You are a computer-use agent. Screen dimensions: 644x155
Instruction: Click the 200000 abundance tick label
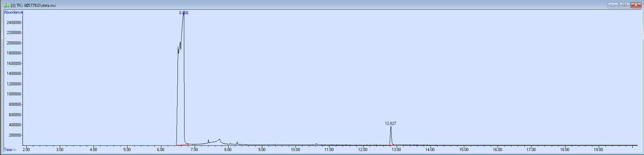pyautogui.click(x=15, y=135)
